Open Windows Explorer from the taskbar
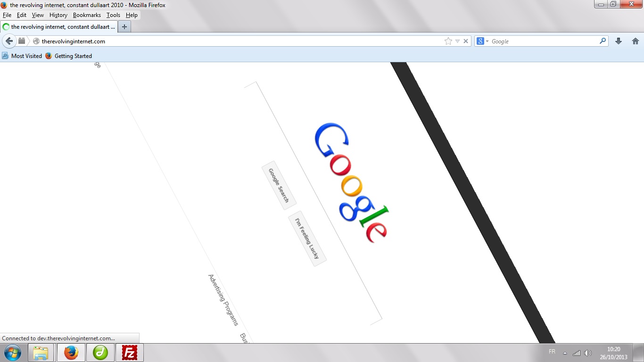This screenshot has width=644, height=362. click(x=41, y=353)
